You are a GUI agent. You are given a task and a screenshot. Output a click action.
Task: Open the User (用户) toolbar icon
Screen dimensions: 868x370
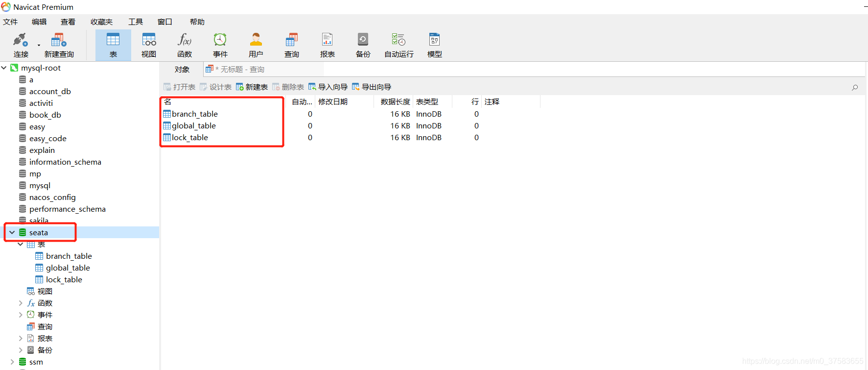pos(256,40)
